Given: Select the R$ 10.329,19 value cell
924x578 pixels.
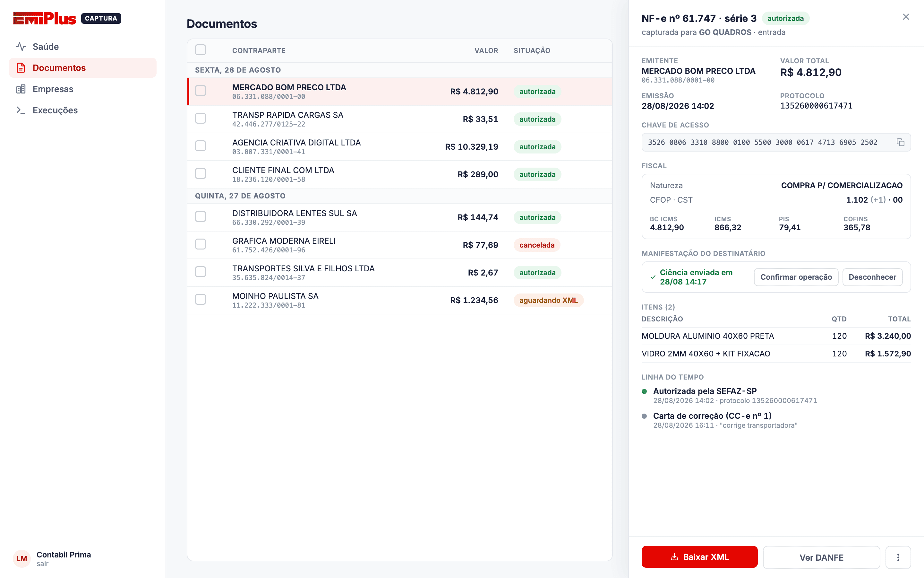Looking at the screenshot, I should pyautogui.click(x=472, y=147).
